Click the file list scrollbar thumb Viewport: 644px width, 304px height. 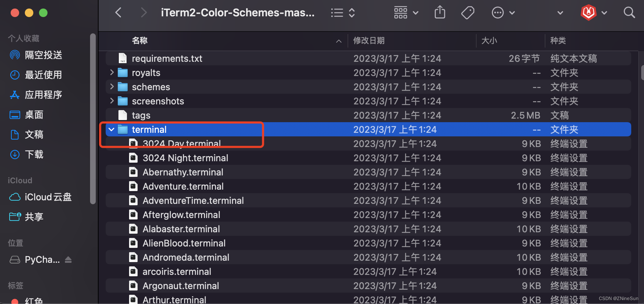click(642, 73)
